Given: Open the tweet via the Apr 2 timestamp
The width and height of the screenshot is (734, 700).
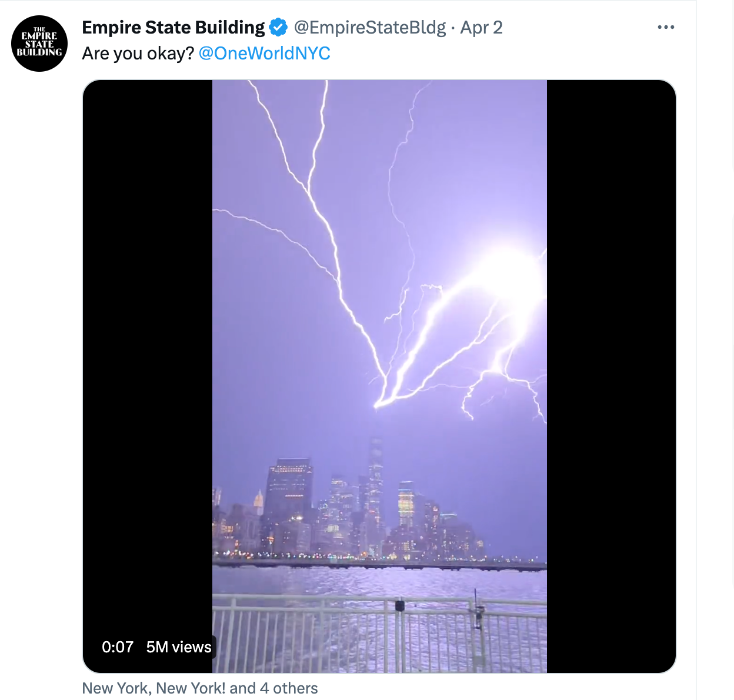Looking at the screenshot, I should 481,27.
